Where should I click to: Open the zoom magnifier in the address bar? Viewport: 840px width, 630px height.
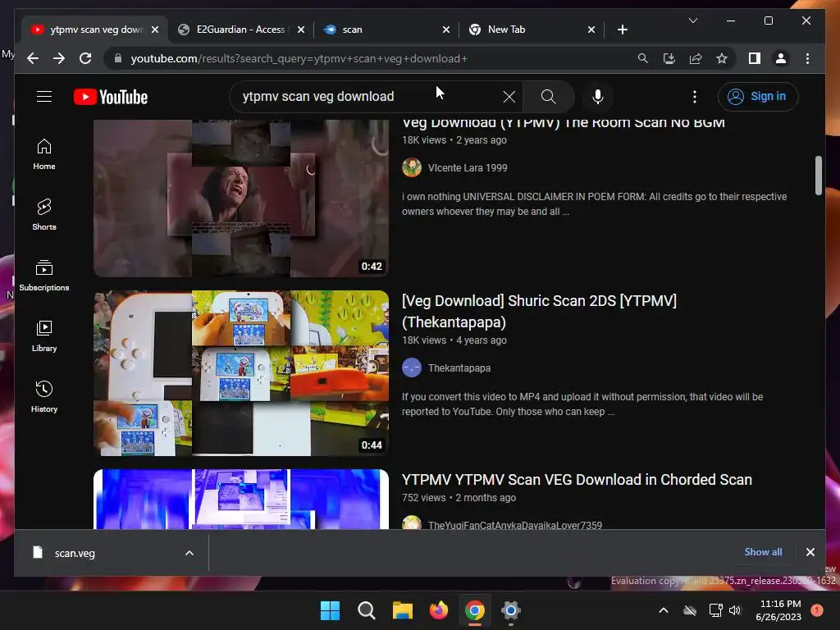pyautogui.click(x=643, y=58)
